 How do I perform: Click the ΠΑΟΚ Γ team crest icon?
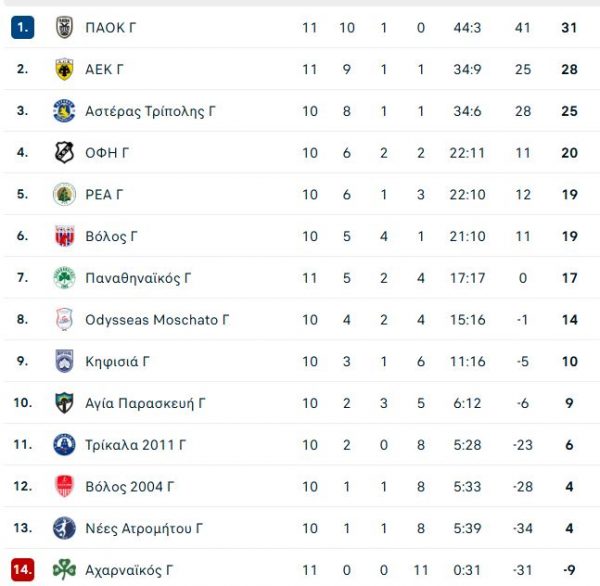coord(64,28)
